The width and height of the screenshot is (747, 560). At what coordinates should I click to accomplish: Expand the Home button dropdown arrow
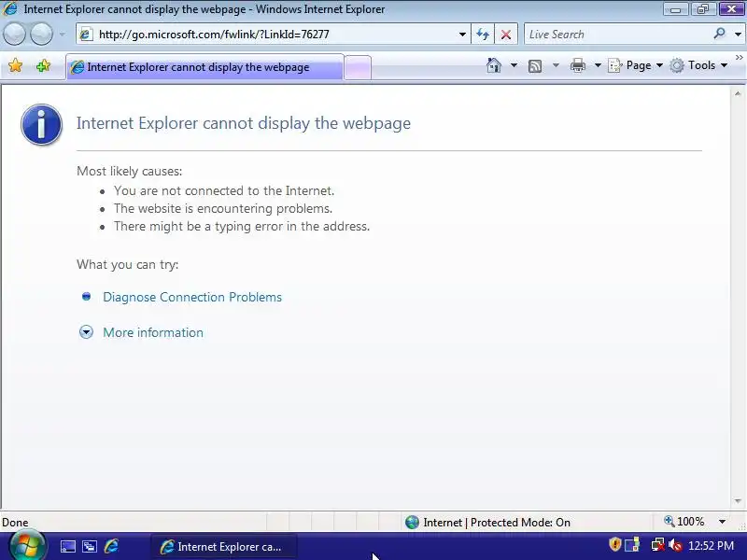click(514, 65)
